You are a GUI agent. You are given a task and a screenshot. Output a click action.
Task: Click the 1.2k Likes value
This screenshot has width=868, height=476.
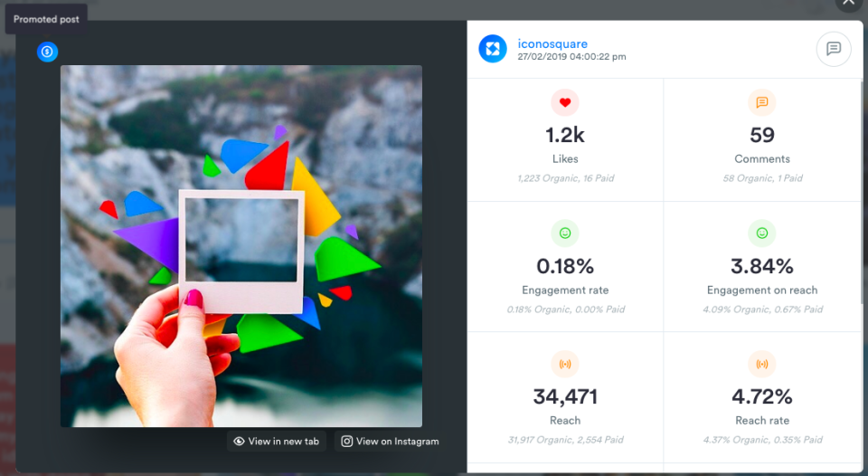[x=565, y=136]
